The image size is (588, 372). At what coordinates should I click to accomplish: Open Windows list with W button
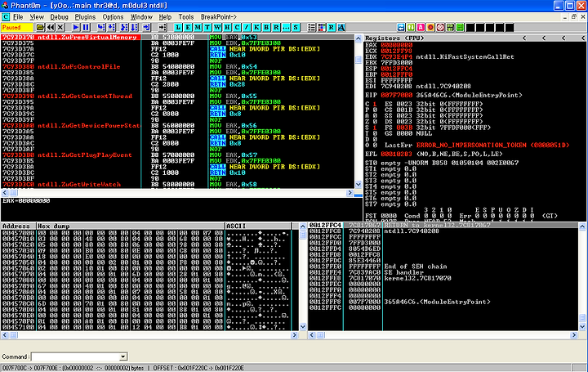(x=217, y=28)
